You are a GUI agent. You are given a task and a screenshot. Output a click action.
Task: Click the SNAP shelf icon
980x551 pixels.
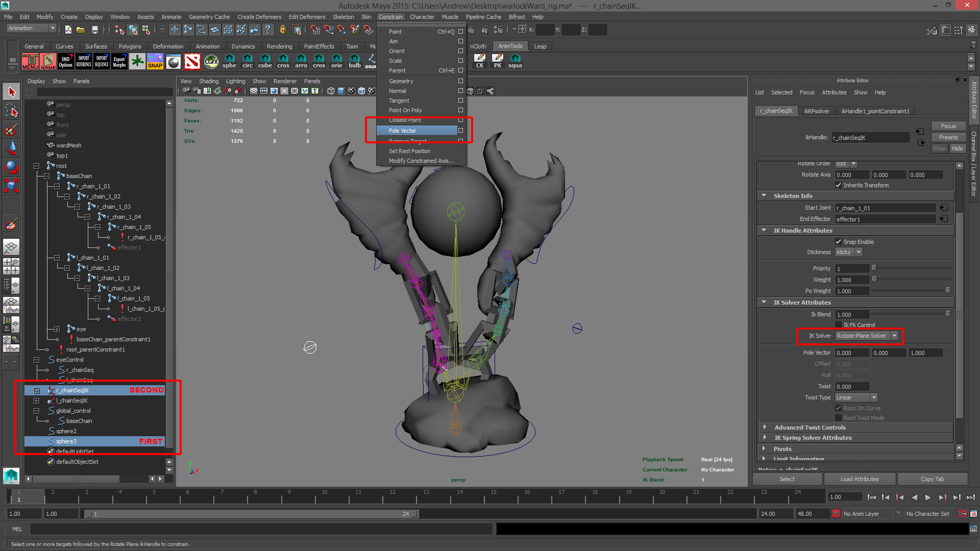[155, 62]
